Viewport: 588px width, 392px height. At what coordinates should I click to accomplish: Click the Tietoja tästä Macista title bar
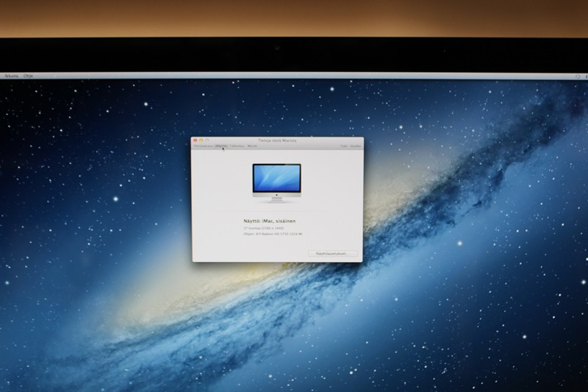277,140
